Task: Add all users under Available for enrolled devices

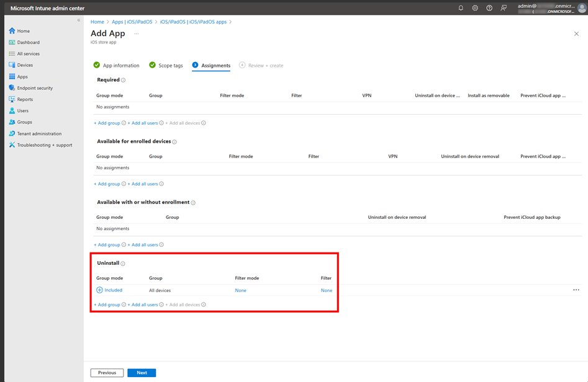Action: click(x=143, y=184)
